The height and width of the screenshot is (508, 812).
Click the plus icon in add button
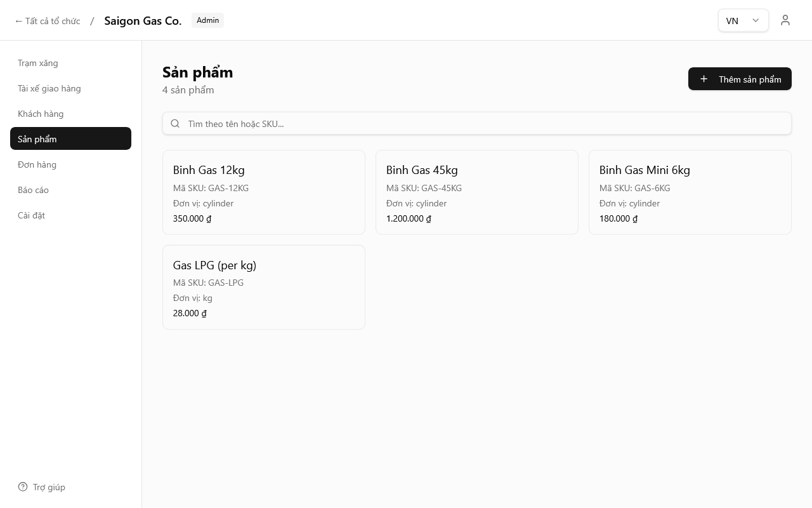(704, 79)
